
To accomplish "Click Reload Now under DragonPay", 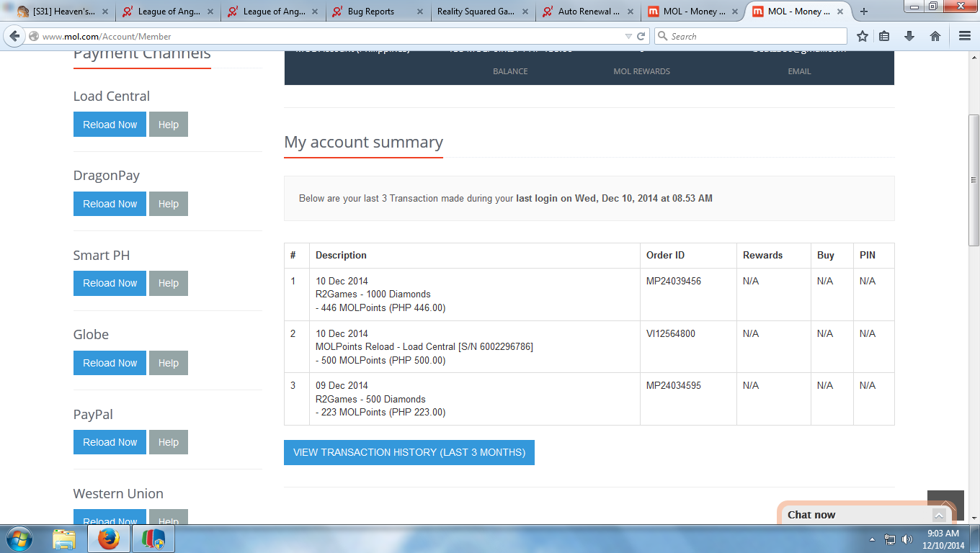I will tap(110, 204).
